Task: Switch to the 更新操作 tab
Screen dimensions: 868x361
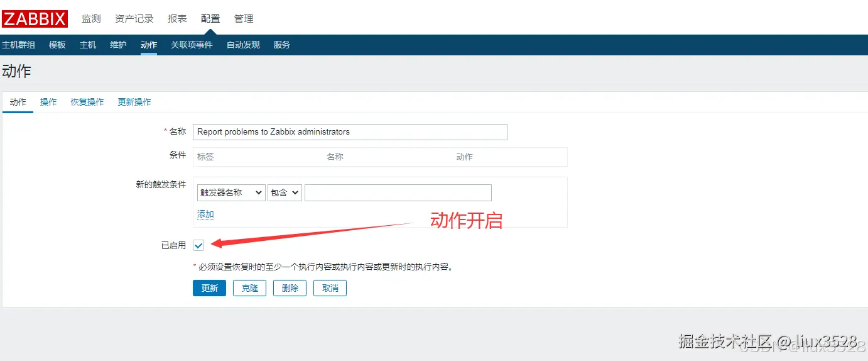Action: coord(134,102)
